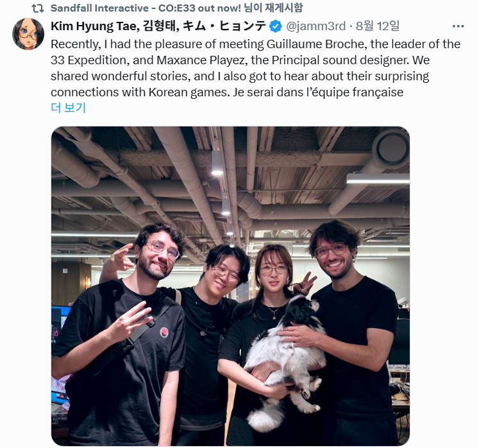Open tweet permalink via 8월 12일 date
Viewport: 479px width, 448px height.
tap(378, 26)
